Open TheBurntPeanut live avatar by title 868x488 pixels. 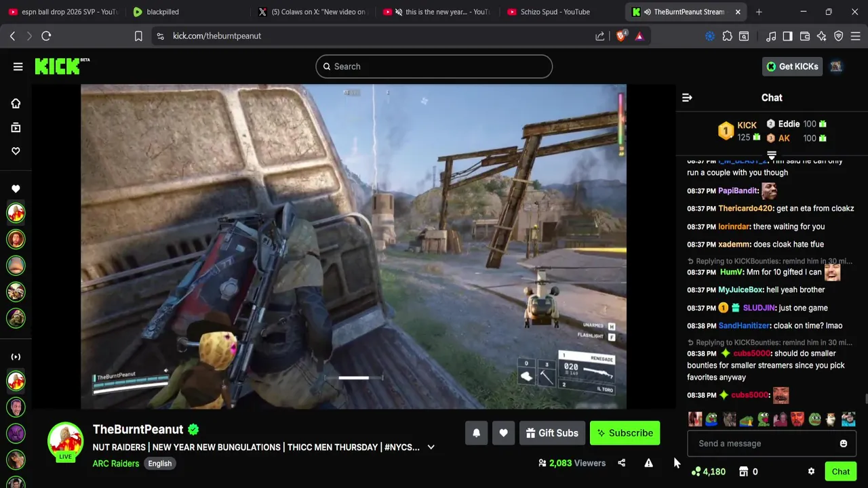pyautogui.click(x=65, y=442)
